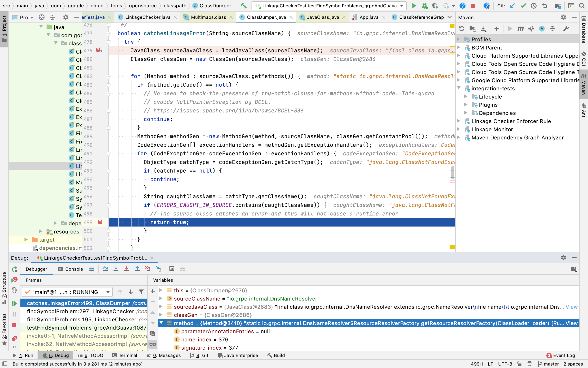Click master Git branch in status bar
The image size is (588, 368).
click(548, 364)
